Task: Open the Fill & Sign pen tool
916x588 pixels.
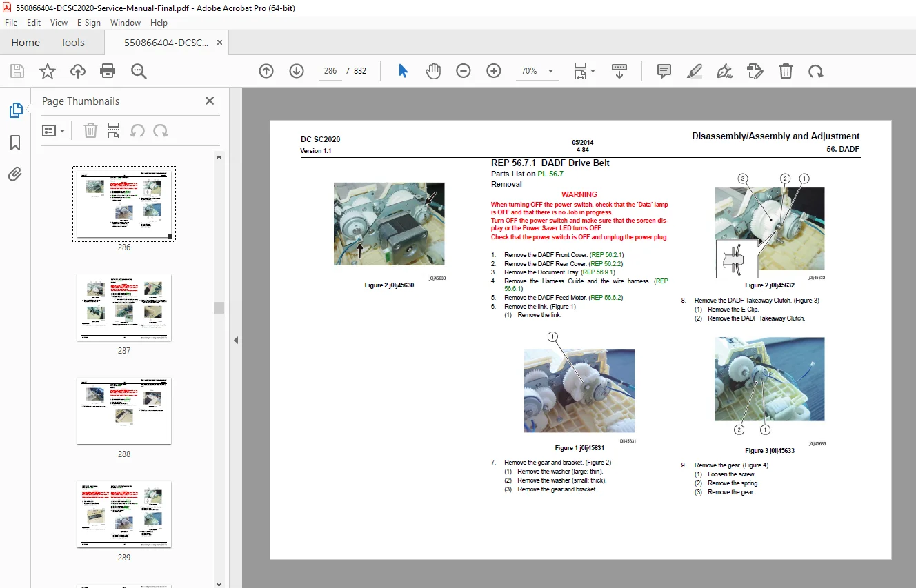Action: [724, 71]
